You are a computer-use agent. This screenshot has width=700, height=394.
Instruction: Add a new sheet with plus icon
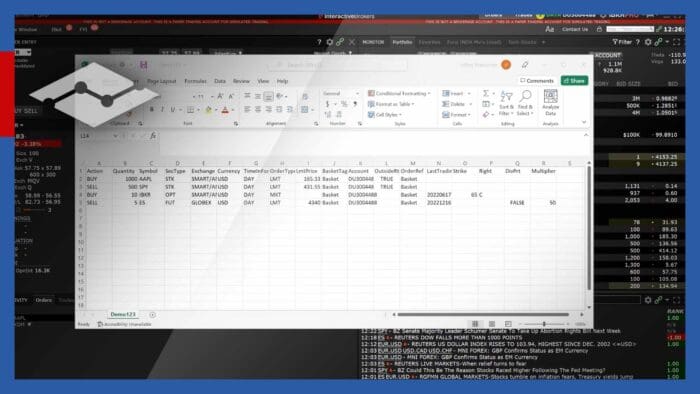point(153,315)
